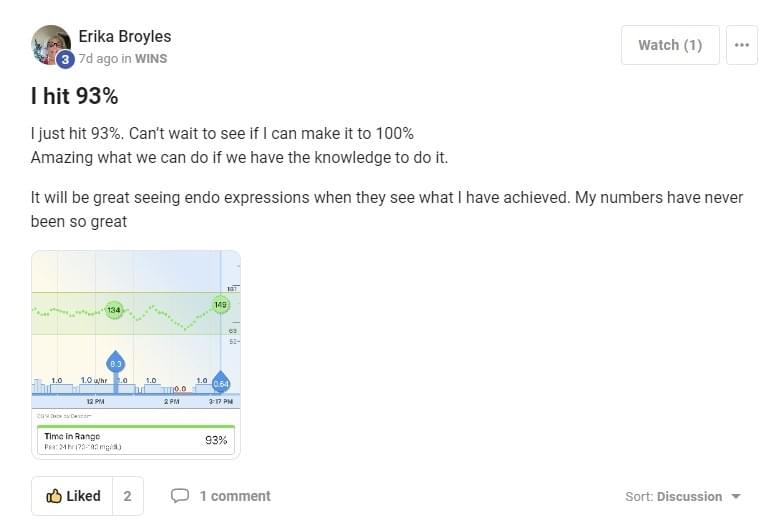Screen dimensions: 784x532
Task: Open the three-dot more options menu
Action: point(741,45)
